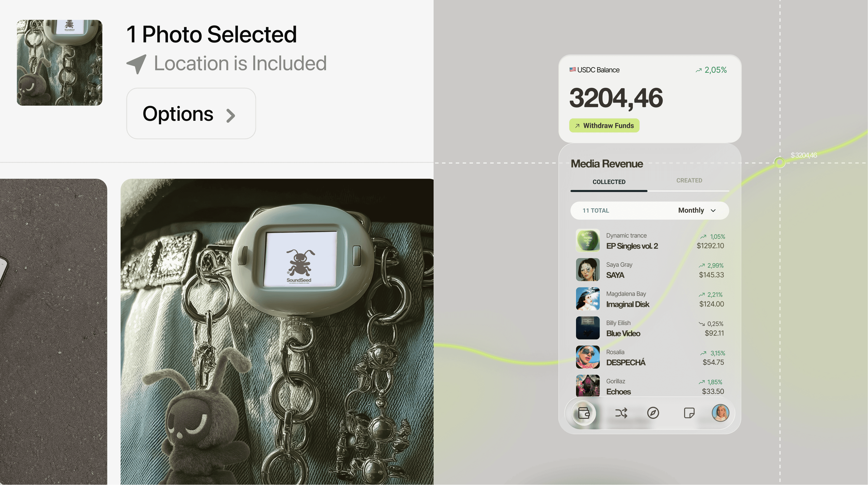The height and width of the screenshot is (485, 868).
Task: Click the location arrow icon
Action: 136,64
